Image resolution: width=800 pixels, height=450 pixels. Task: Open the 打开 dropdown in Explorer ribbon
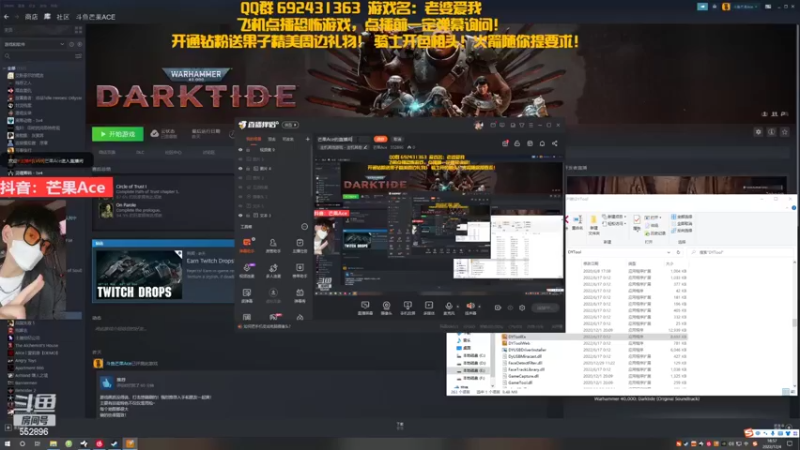(x=653, y=217)
